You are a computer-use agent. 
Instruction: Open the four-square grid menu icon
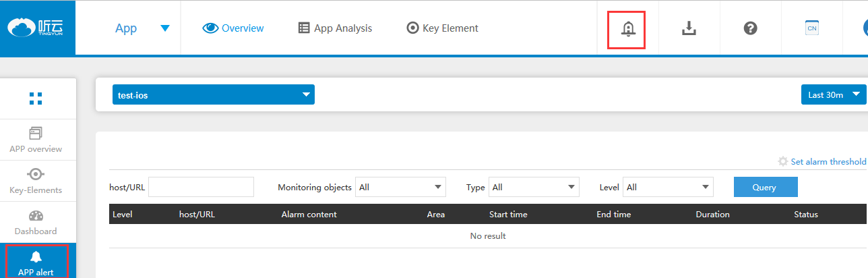(x=36, y=99)
